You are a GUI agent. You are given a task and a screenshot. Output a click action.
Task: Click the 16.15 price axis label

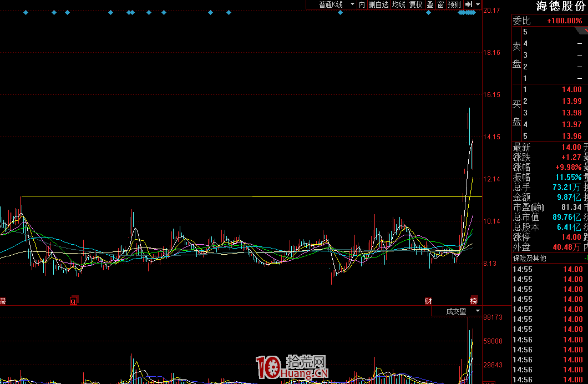coord(491,95)
